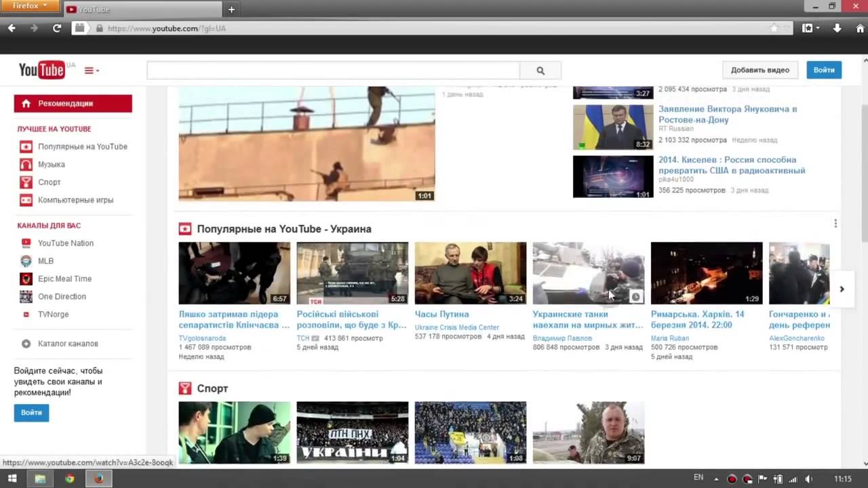Click the Музыка headphones icon
Image resolution: width=868 pixels, height=488 pixels.
tap(26, 164)
